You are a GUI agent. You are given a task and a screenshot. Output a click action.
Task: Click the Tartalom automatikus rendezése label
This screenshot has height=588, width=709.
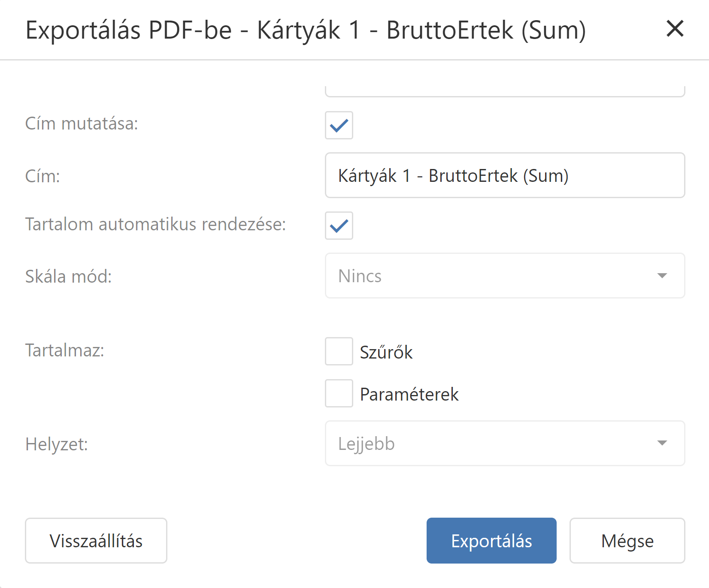point(155,224)
